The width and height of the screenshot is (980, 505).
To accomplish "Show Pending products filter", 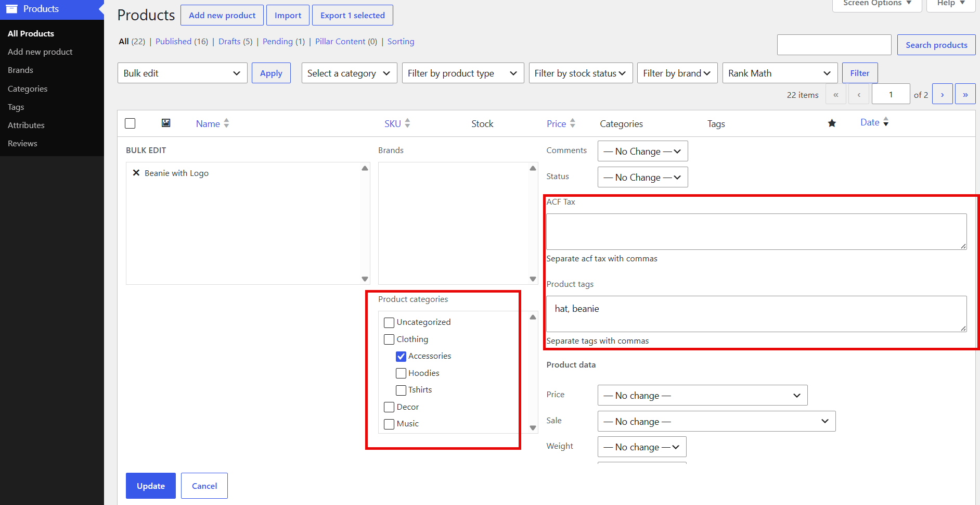I will 278,41.
